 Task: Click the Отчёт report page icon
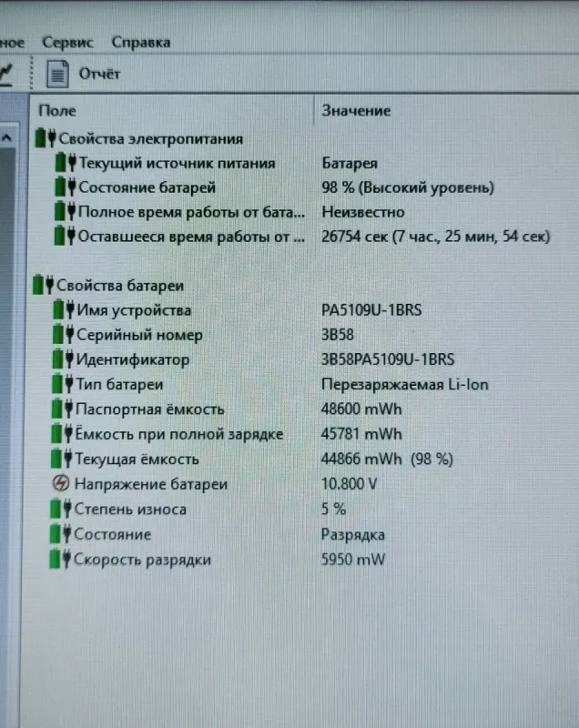click(x=58, y=74)
